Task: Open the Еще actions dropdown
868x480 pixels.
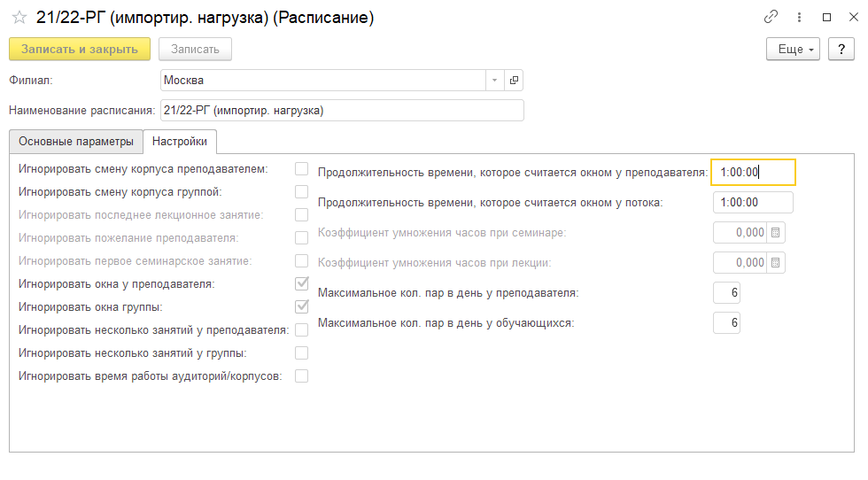Action: click(793, 49)
